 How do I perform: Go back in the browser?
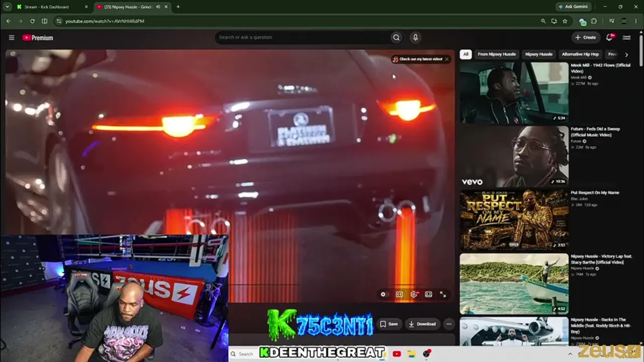click(8, 21)
